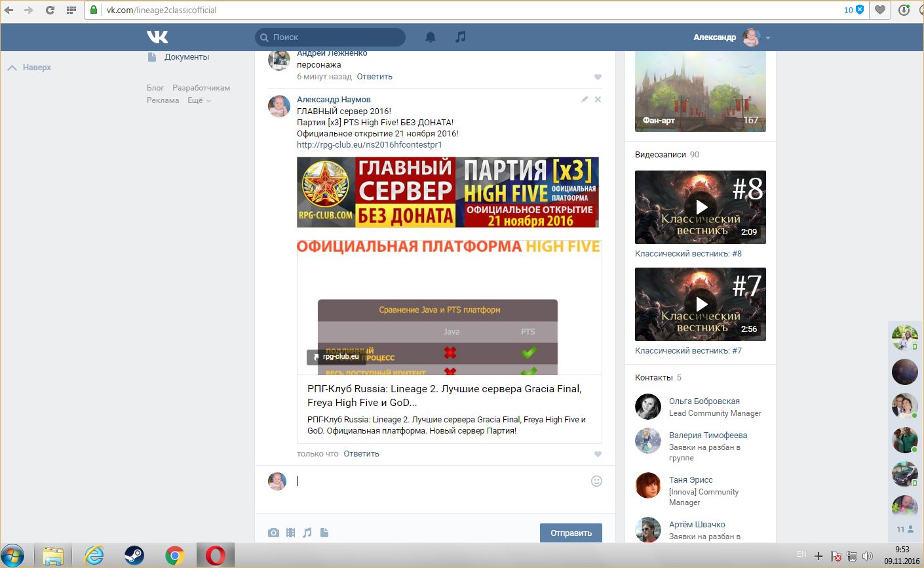The image size is (924, 568).
Task: Attach an audio track to comment
Action: [307, 533]
